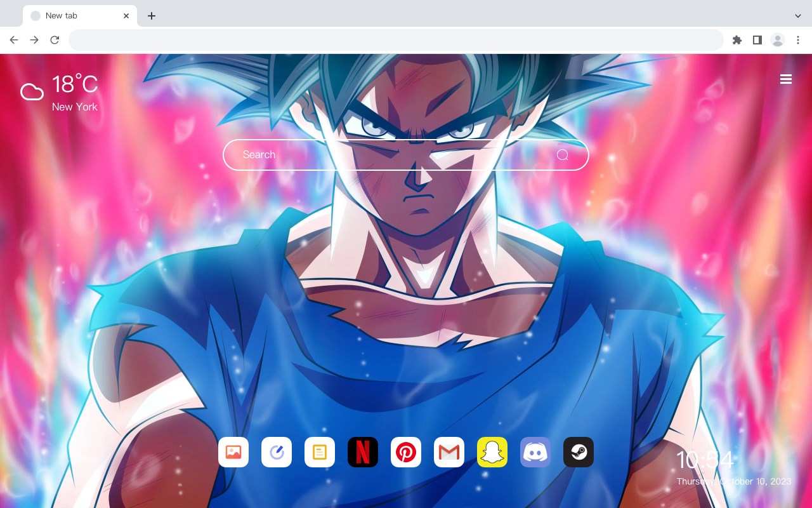Click the 10:54 clock display

705,460
